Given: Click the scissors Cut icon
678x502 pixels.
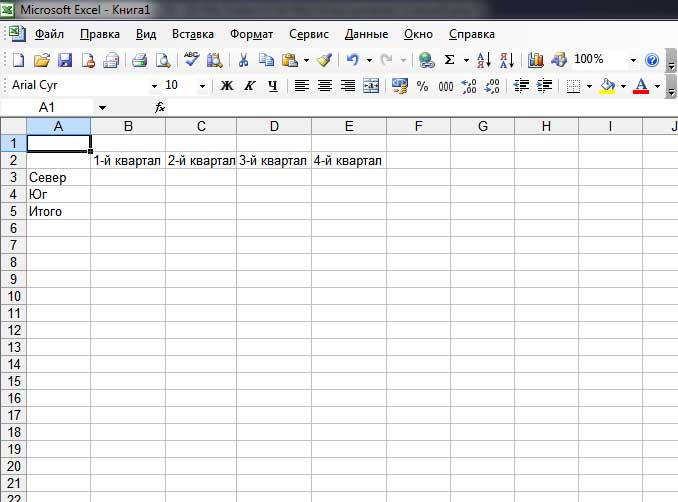Looking at the screenshot, I should click(x=243, y=60).
